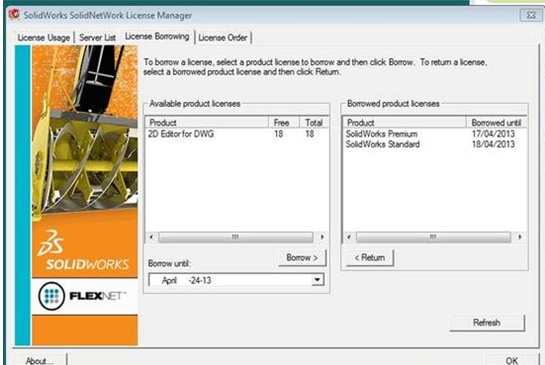The height and width of the screenshot is (365, 545).
Task: Click the < Return button
Action: pyautogui.click(x=369, y=258)
